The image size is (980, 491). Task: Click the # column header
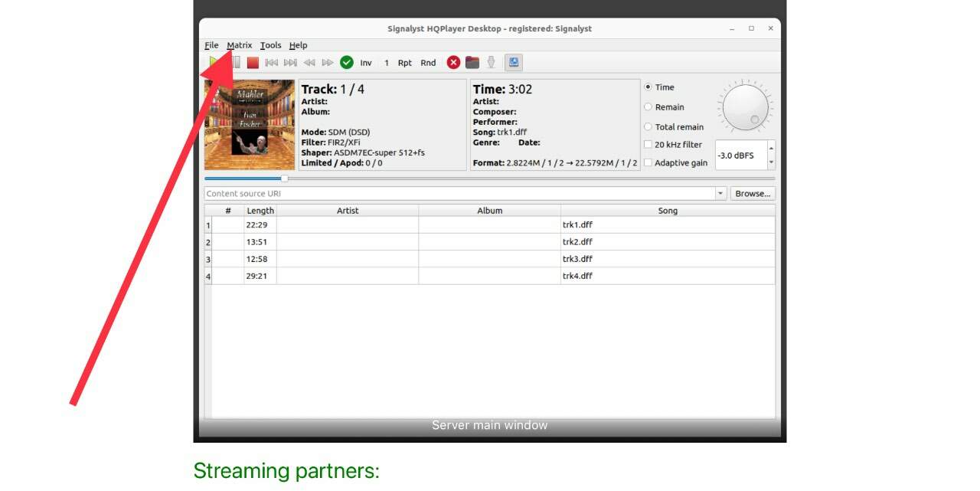pos(228,211)
